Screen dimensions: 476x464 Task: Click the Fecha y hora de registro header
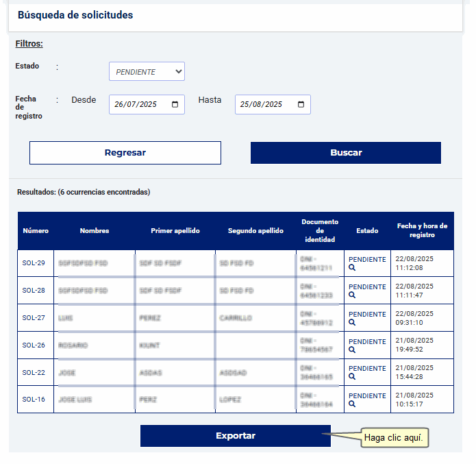pyautogui.click(x=422, y=230)
